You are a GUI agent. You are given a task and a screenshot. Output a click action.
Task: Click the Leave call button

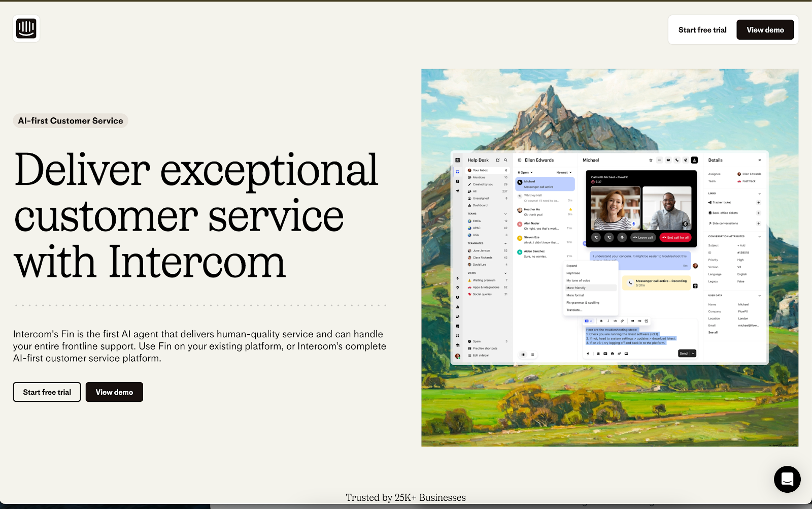coord(643,237)
